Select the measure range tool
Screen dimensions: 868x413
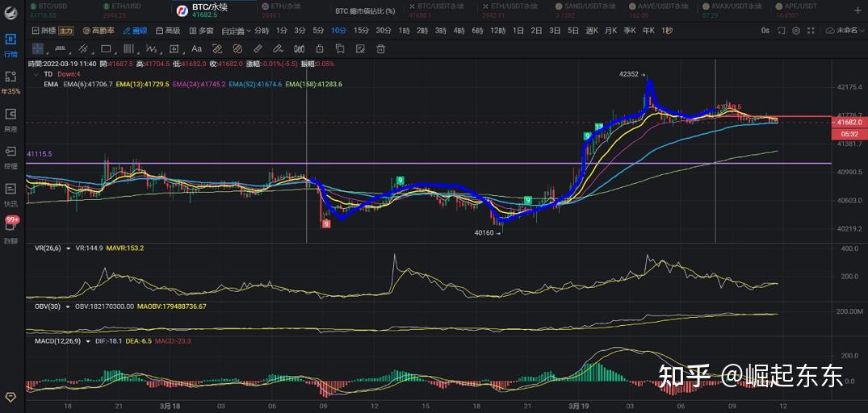(x=174, y=48)
